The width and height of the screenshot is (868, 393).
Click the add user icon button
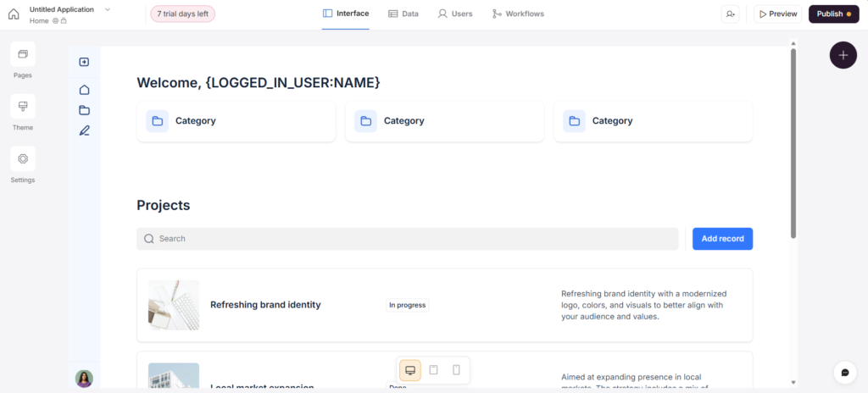tap(730, 14)
